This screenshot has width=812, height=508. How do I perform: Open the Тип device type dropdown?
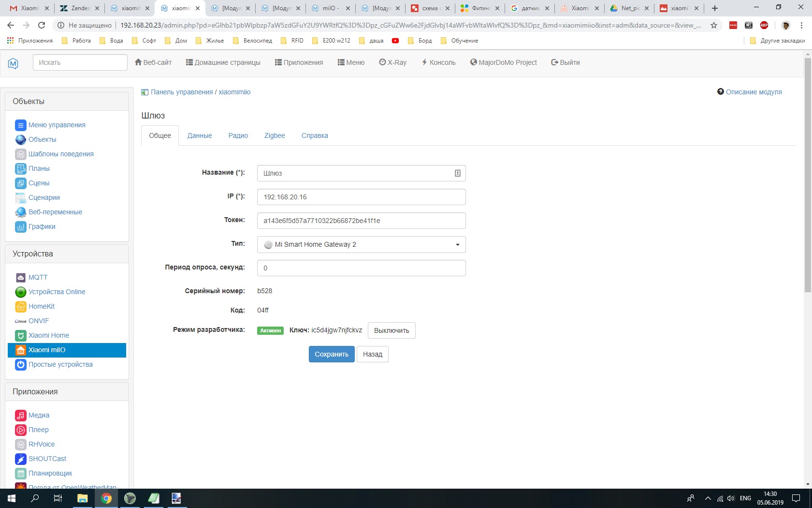coord(361,245)
